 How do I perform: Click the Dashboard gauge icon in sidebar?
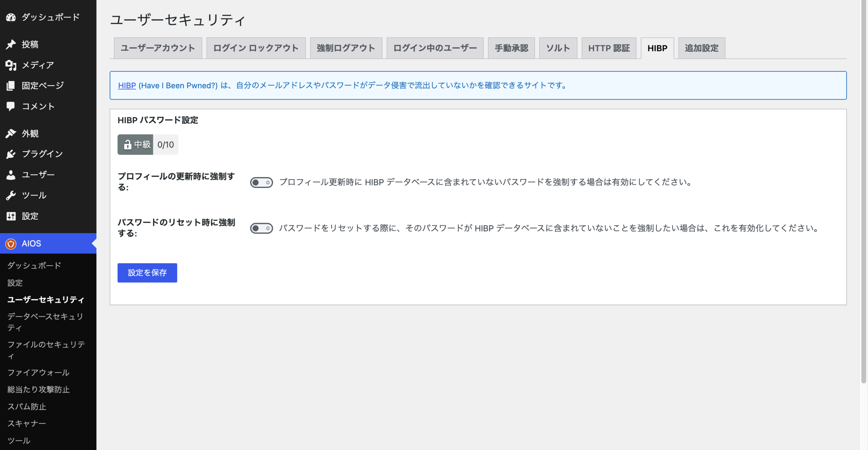pyautogui.click(x=11, y=17)
